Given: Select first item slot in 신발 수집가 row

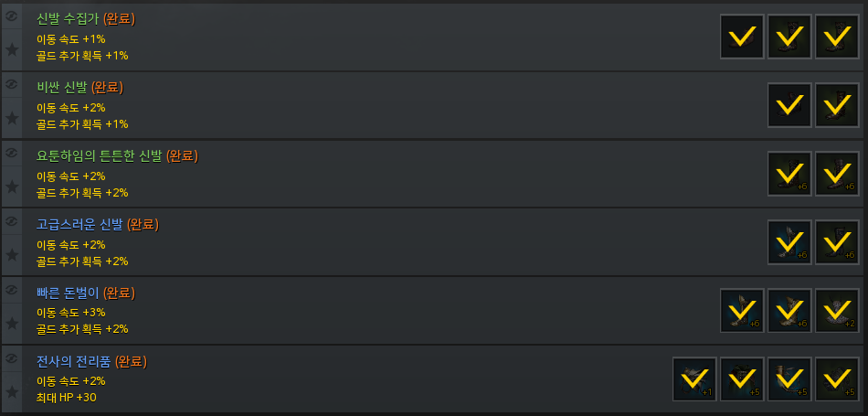Looking at the screenshot, I should pyautogui.click(x=742, y=37).
